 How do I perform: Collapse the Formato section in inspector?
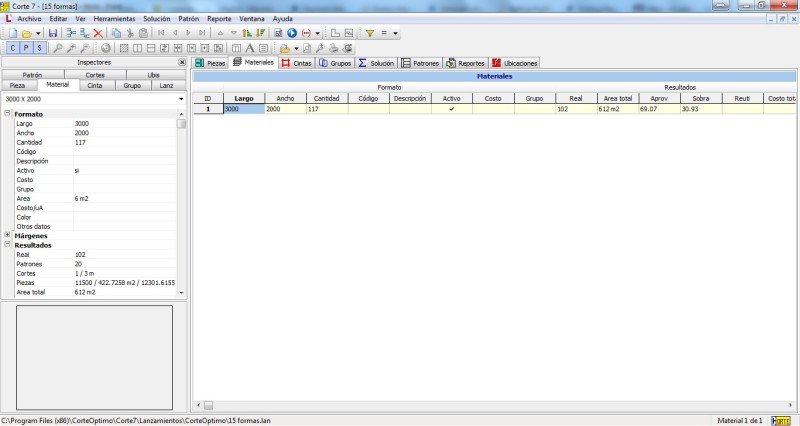8,114
